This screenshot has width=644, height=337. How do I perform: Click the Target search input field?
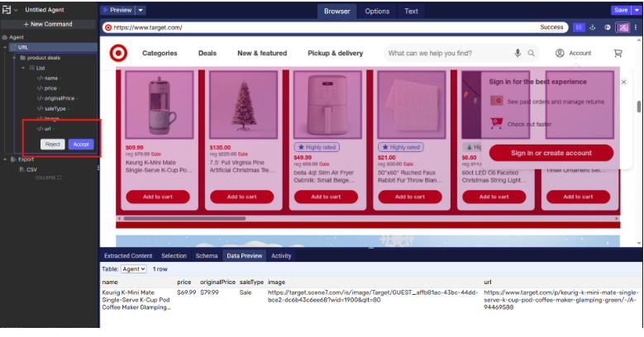[x=446, y=54]
